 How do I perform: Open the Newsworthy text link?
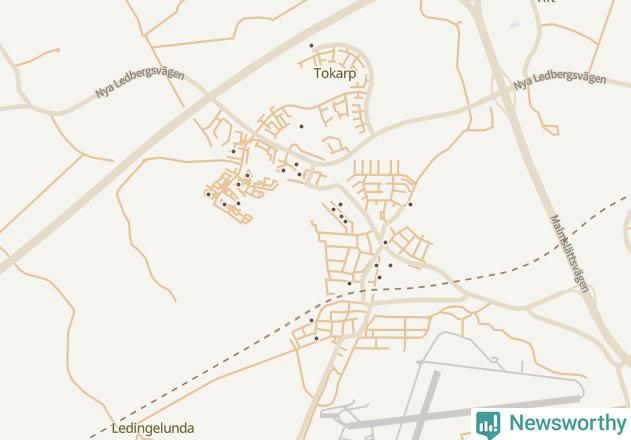pos(568,423)
